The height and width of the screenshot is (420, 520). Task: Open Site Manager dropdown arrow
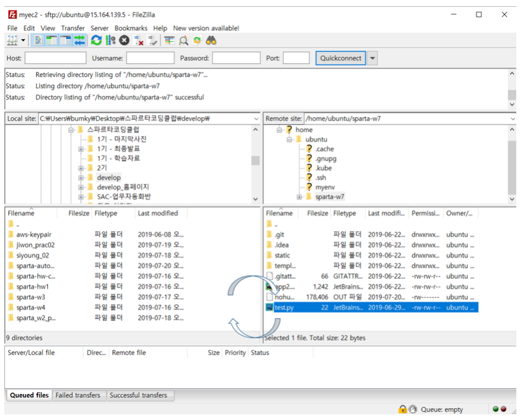tap(23, 40)
